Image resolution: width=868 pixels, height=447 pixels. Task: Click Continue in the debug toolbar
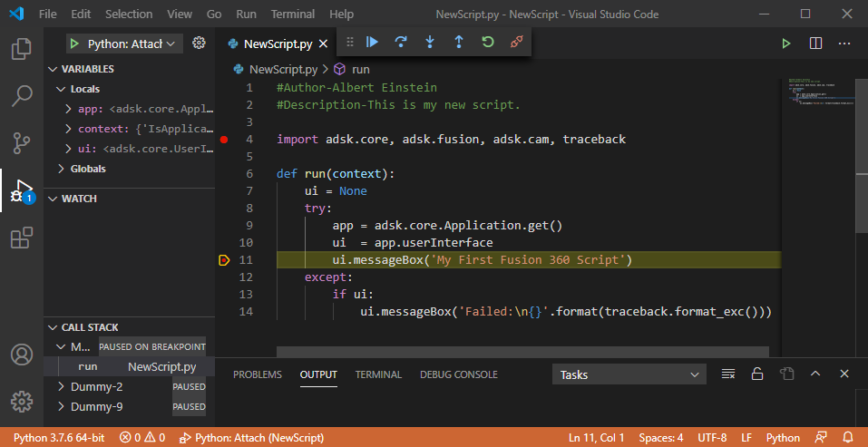pos(372,42)
